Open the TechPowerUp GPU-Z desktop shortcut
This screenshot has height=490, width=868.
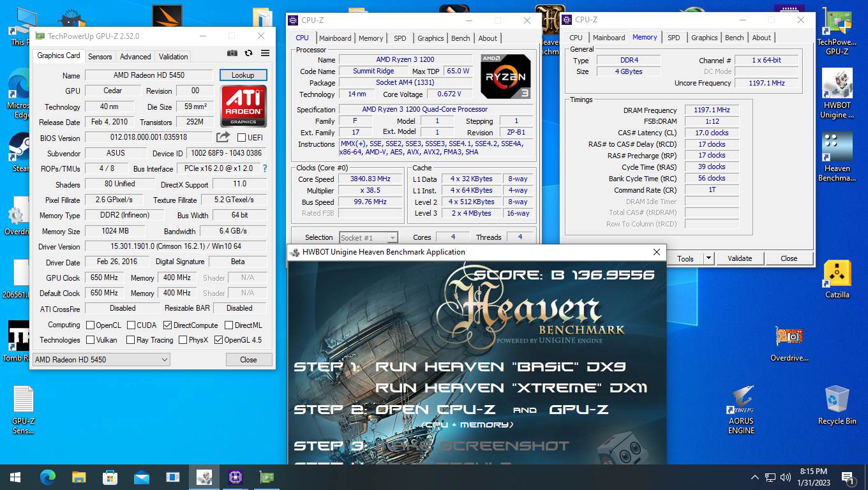[x=837, y=32]
